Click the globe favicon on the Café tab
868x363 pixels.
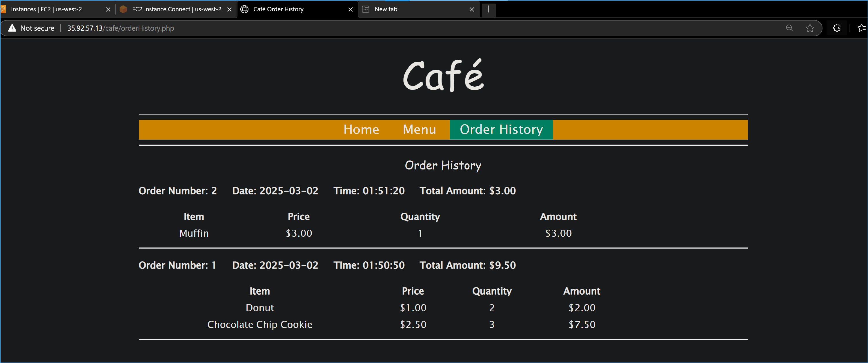click(x=244, y=10)
